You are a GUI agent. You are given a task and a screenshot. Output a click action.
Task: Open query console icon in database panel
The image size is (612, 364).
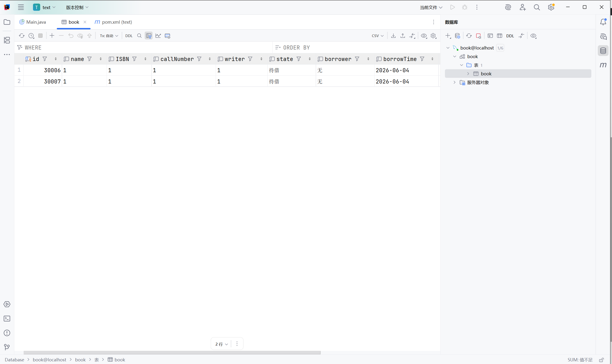(x=490, y=36)
